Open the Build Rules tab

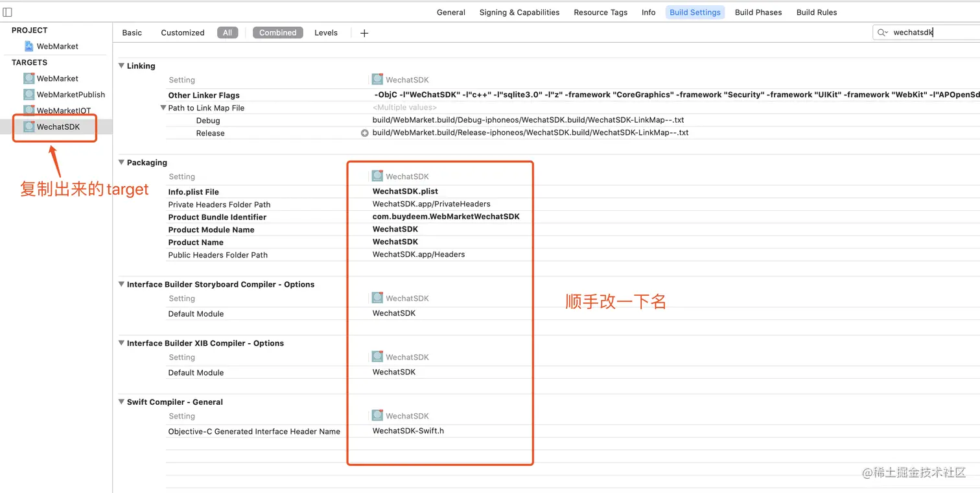817,12
